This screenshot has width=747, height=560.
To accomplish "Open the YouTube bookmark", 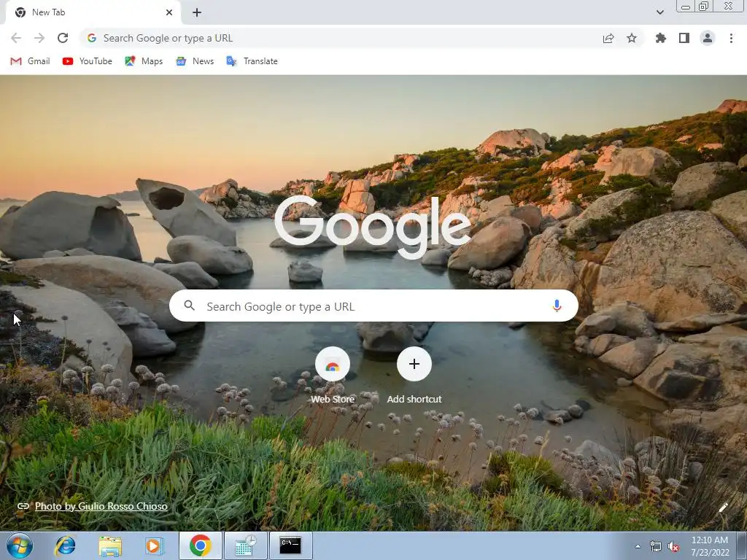I will pos(88,61).
